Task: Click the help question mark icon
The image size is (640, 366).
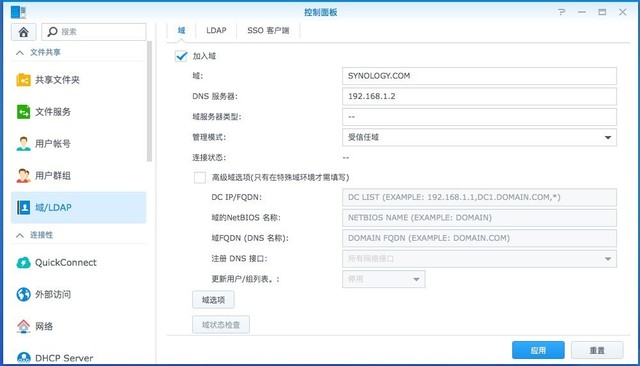Action: 562,12
